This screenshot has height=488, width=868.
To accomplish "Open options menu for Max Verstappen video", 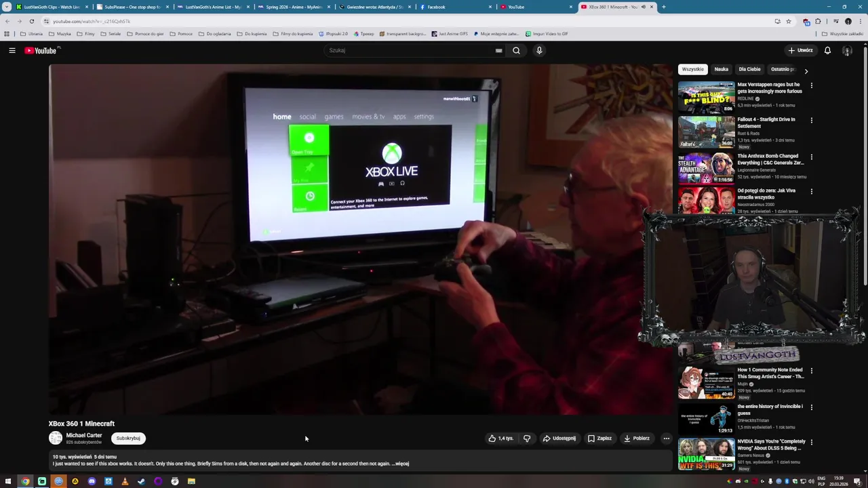I will (811, 85).
